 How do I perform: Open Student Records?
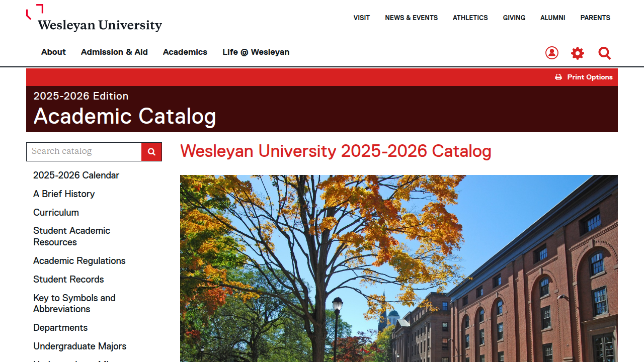pyautogui.click(x=68, y=280)
